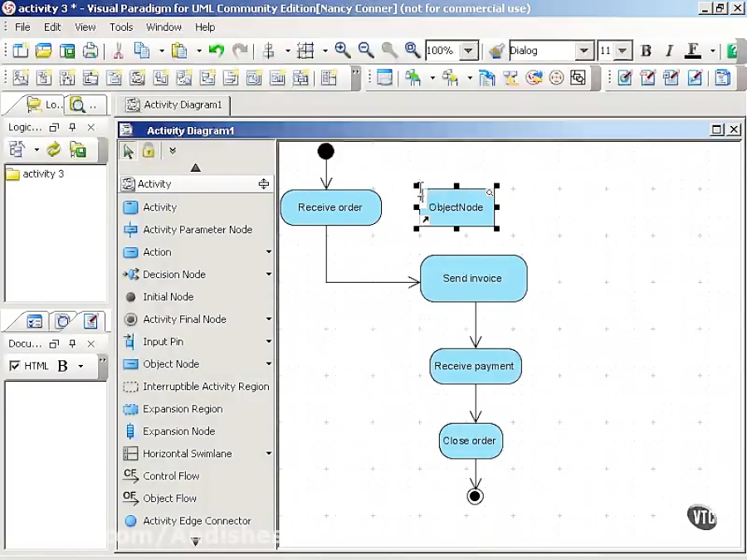This screenshot has width=747, height=560.
Task: Toggle the HTML checkbox in Documentation panel
Action: [14, 366]
